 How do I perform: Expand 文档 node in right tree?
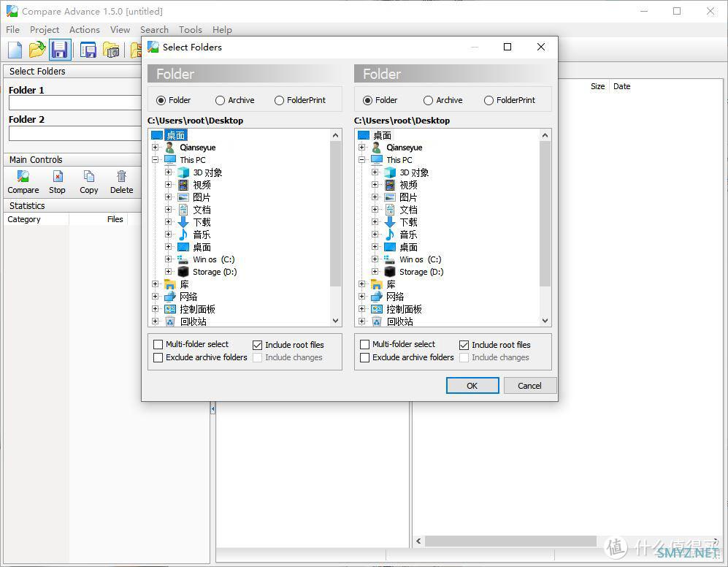(x=375, y=210)
